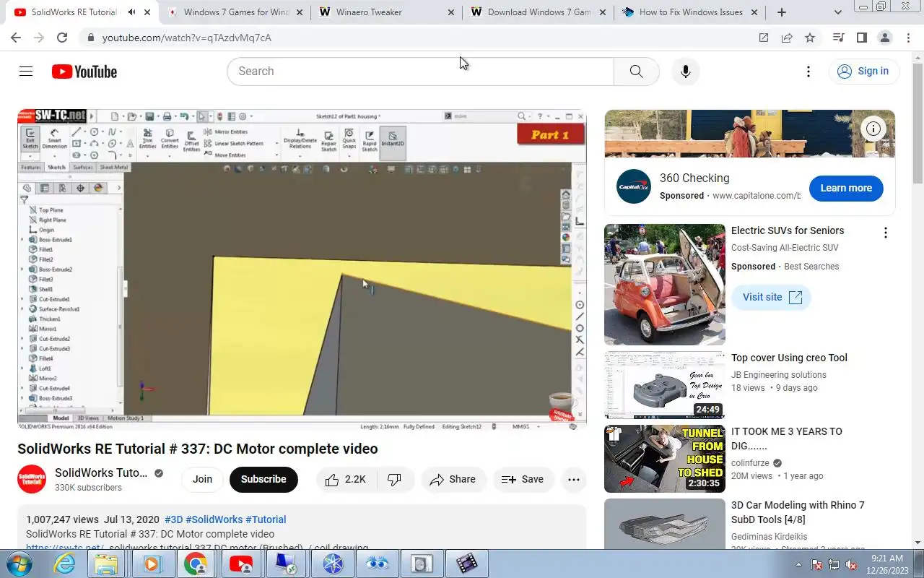Close the Winaero Tweaker tab
Screen dimensions: 924x578
(451, 12)
